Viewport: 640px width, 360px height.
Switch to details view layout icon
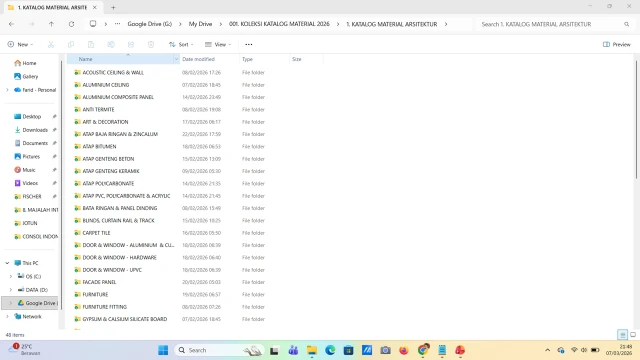pos(622,335)
